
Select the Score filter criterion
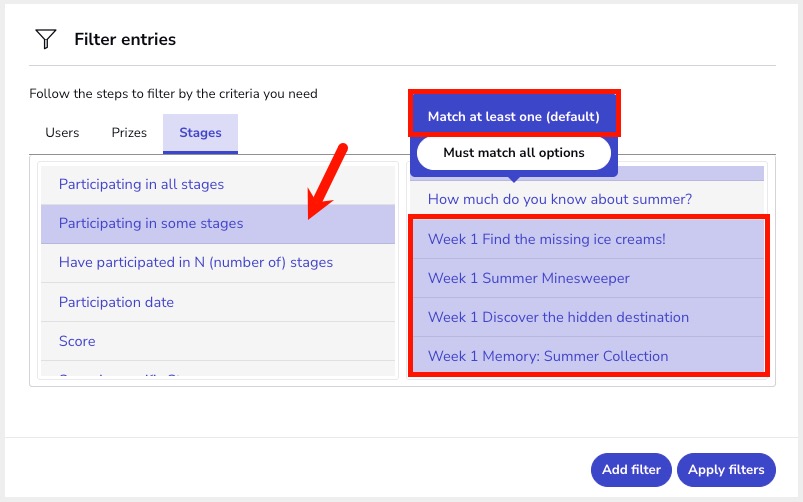77,341
